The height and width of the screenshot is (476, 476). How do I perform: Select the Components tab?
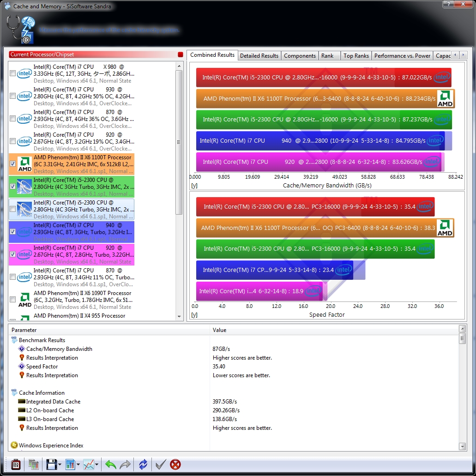point(300,56)
